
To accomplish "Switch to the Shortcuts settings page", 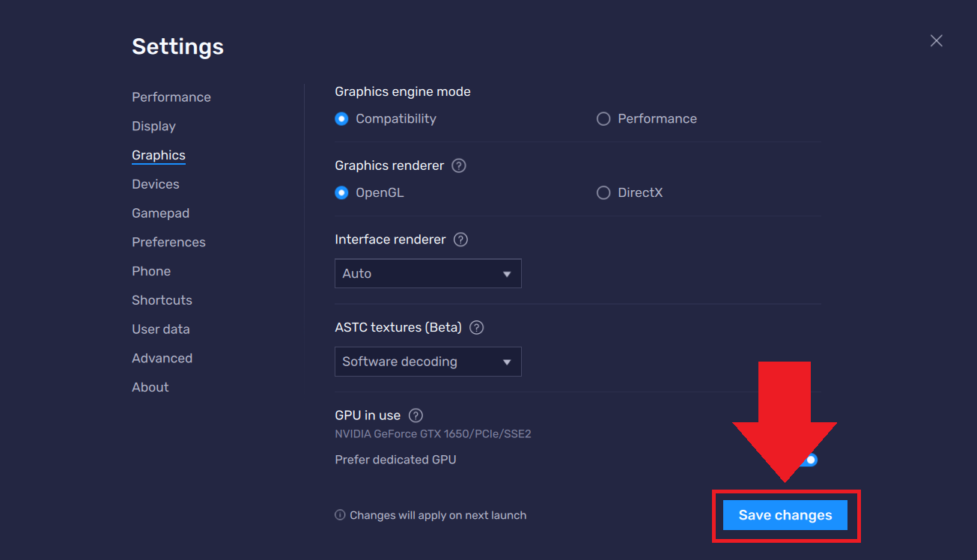I will click(x=162, y=299).
